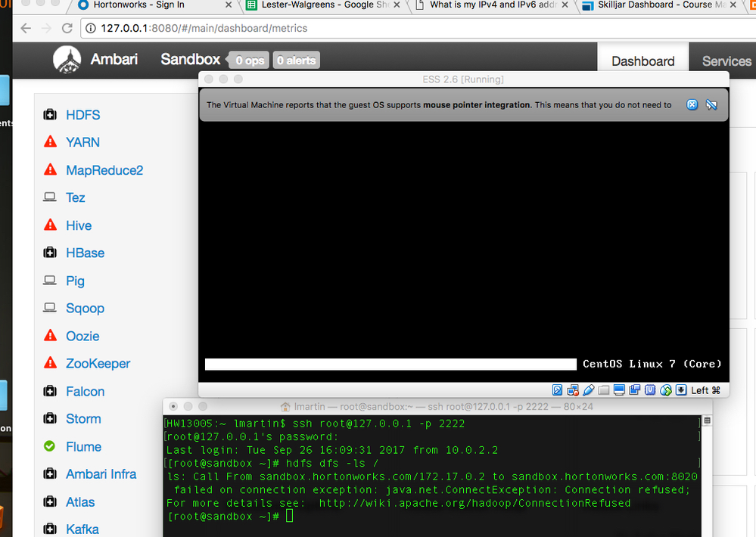Close the Hortonworks - Sign In tab
This screenshot has height=537, width=756.
tap(229, 5)
